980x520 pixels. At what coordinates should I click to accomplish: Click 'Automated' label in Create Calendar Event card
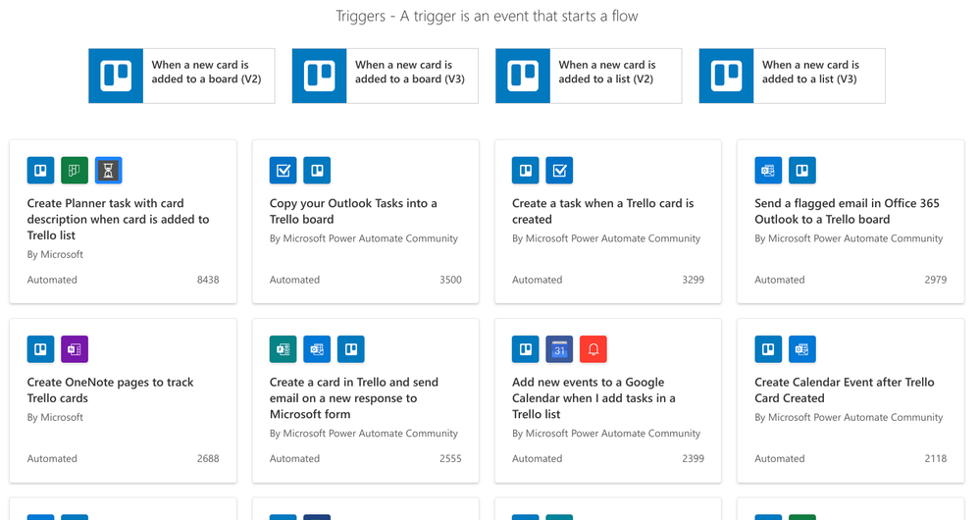pos(779,459)
